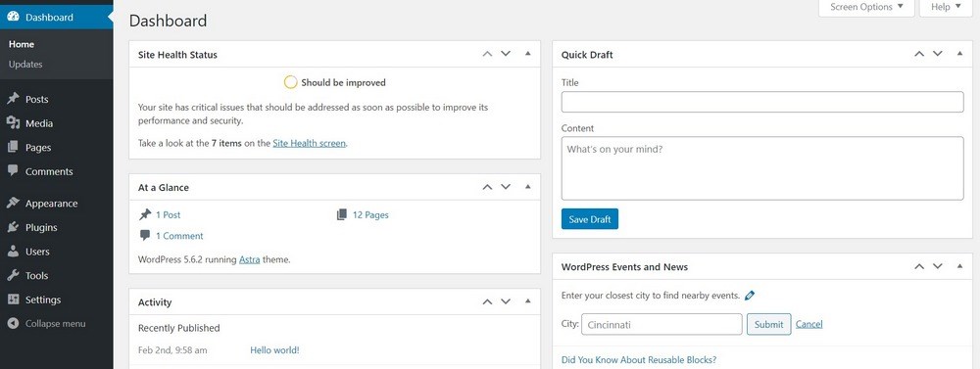Move WordPress Events and News panel up
980x369 pixels.
click(x=919, y=266)
